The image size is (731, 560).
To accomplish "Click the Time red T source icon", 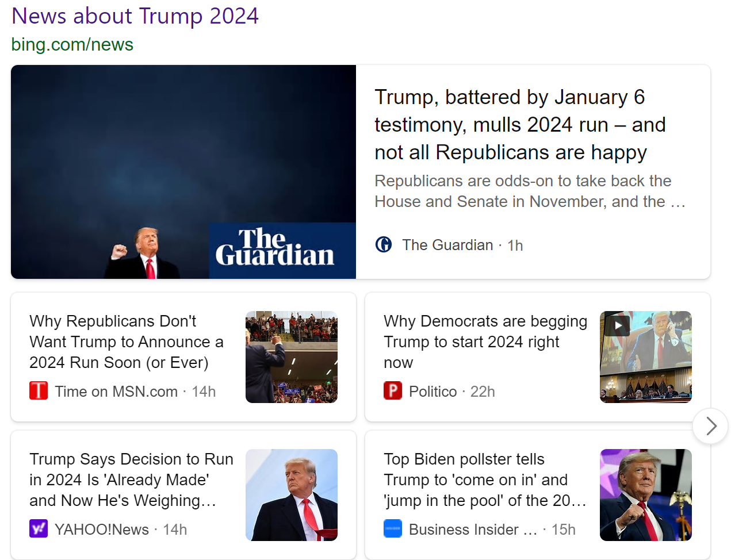I will click(x=39, y=391).
